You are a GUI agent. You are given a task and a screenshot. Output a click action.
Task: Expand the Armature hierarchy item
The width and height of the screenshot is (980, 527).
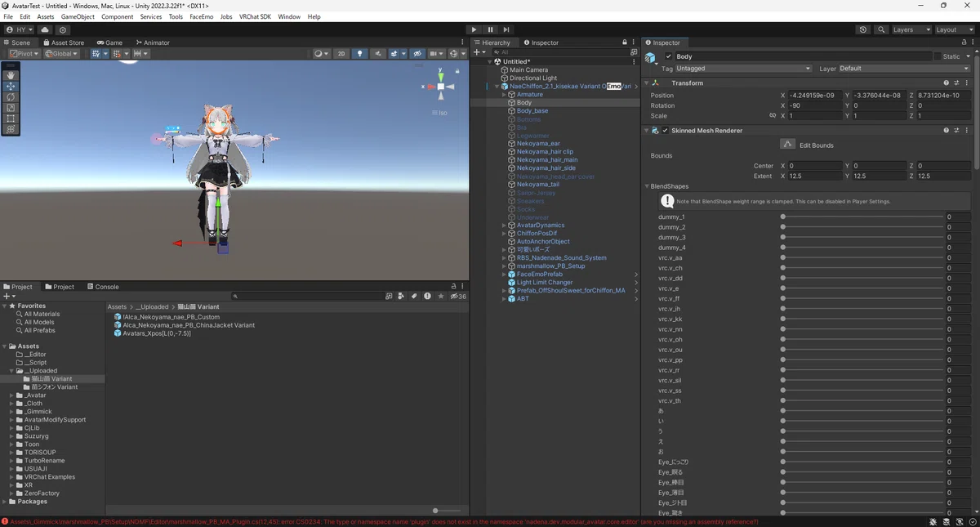pos(504,95)
